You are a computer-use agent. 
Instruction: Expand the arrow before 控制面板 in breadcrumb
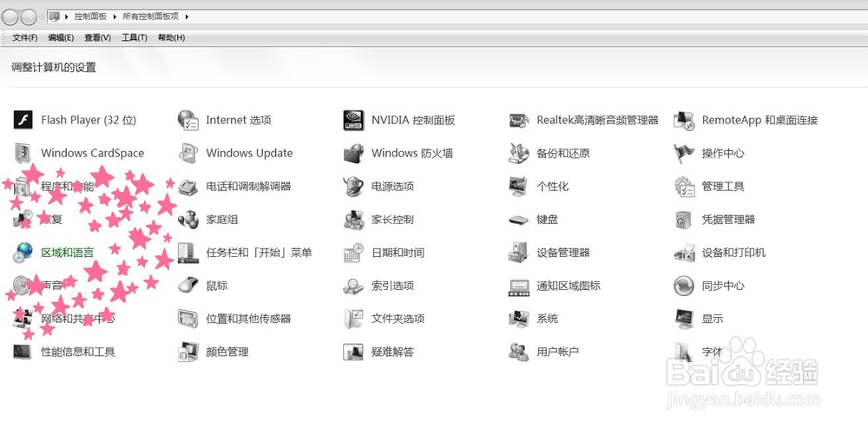[x=67, y=16]
